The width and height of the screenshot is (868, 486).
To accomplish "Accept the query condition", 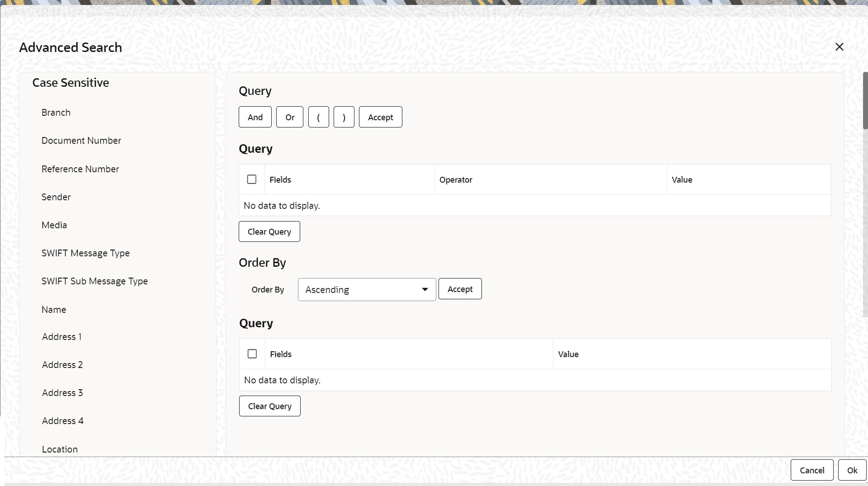I will coord(381,117).
